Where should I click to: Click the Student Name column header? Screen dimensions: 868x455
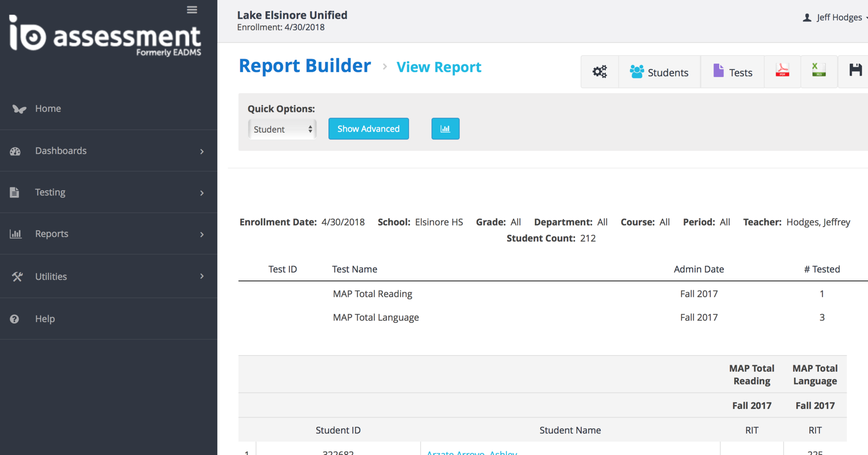pos(570,430)
